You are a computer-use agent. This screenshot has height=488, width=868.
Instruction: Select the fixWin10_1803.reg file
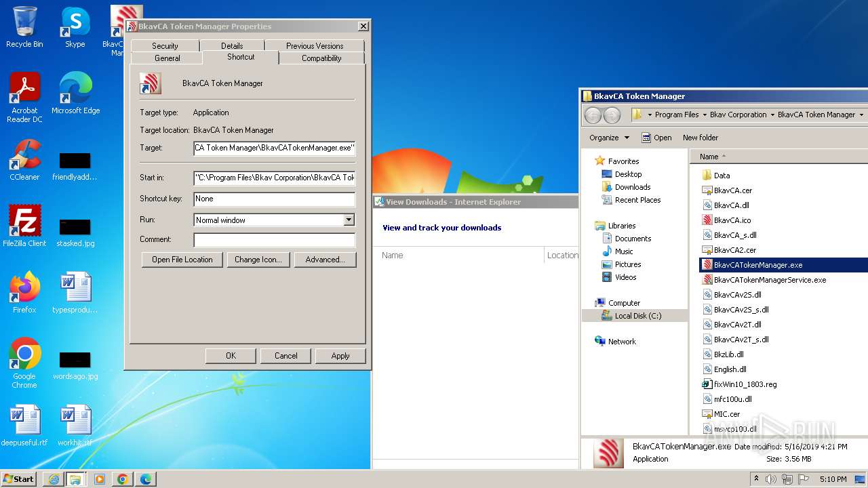(745, 384)
